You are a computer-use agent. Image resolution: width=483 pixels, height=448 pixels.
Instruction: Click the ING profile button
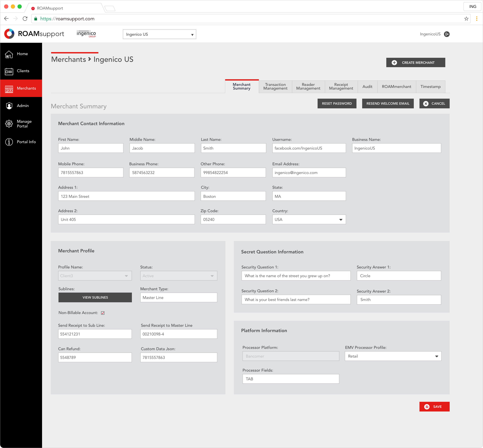click(x=472, y=7)
